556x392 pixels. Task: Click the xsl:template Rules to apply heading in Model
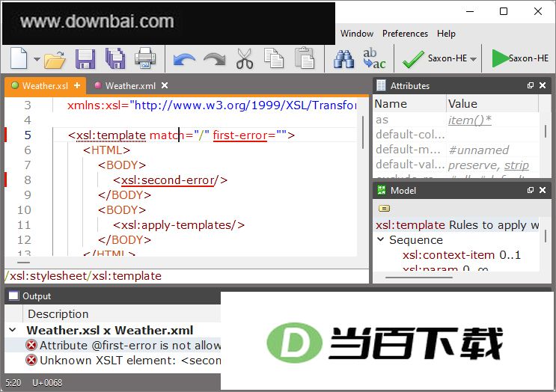[x=457, y=225]
